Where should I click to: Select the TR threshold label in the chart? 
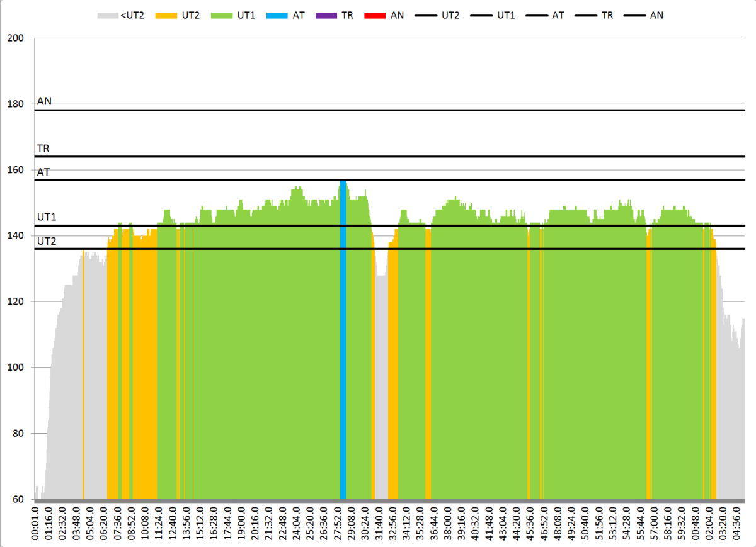pyautogui.click(x=43, y=149)
